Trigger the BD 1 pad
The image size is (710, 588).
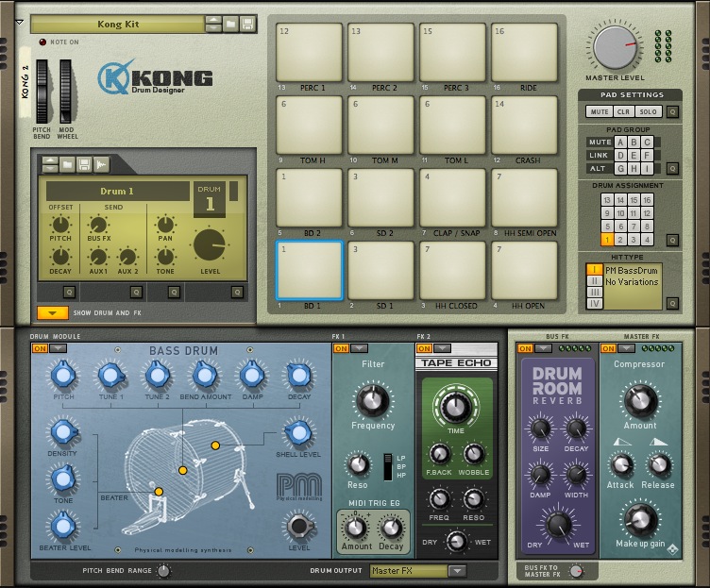pyautogui.click(x=310, y=270)
